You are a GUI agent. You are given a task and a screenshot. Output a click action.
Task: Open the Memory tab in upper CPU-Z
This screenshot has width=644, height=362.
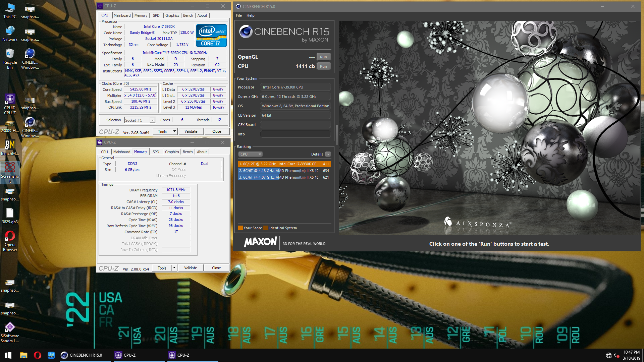[141, 15]
